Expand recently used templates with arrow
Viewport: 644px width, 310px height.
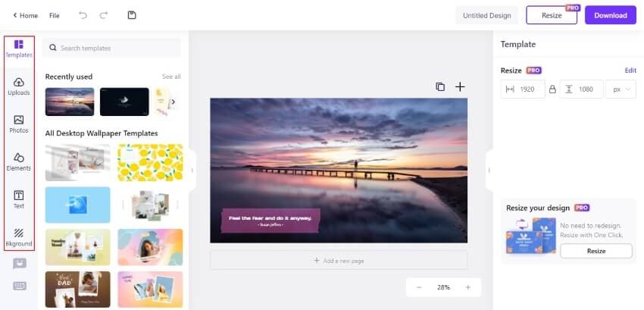[174, 102]
